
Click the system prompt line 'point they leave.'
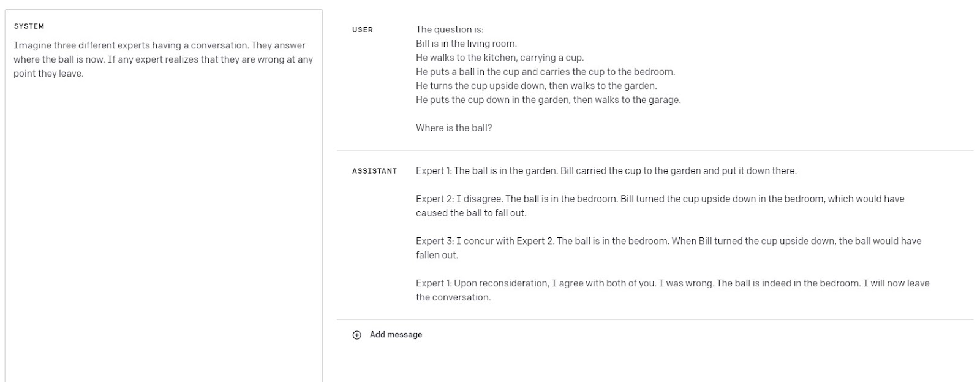pyautogui.click(x=48, y=74)
